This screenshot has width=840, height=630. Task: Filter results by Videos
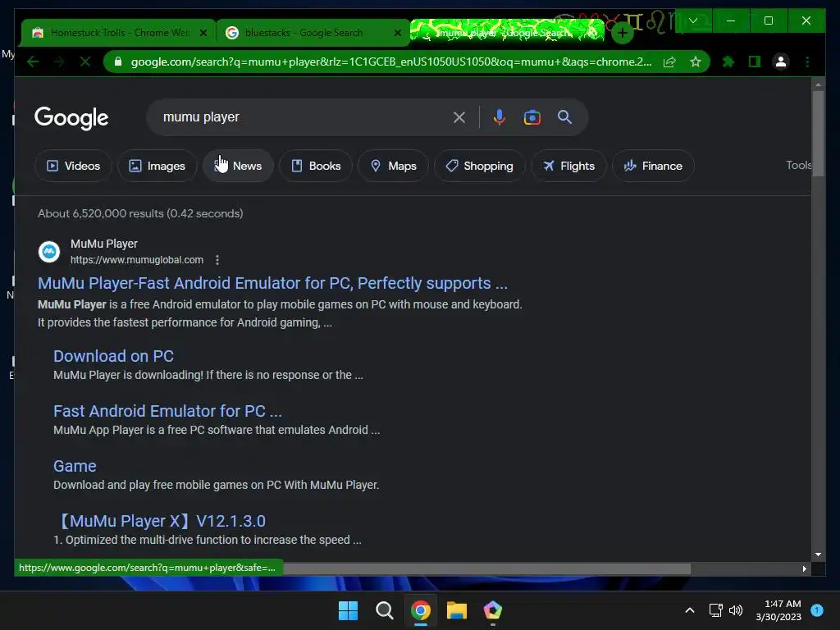pos(73,166)
